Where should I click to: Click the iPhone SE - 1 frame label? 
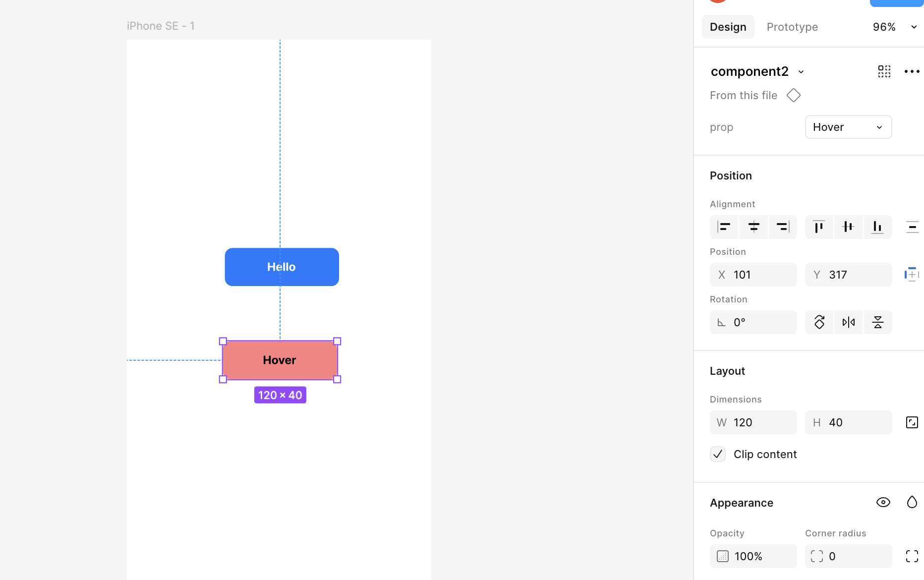[x=161, y=26]
